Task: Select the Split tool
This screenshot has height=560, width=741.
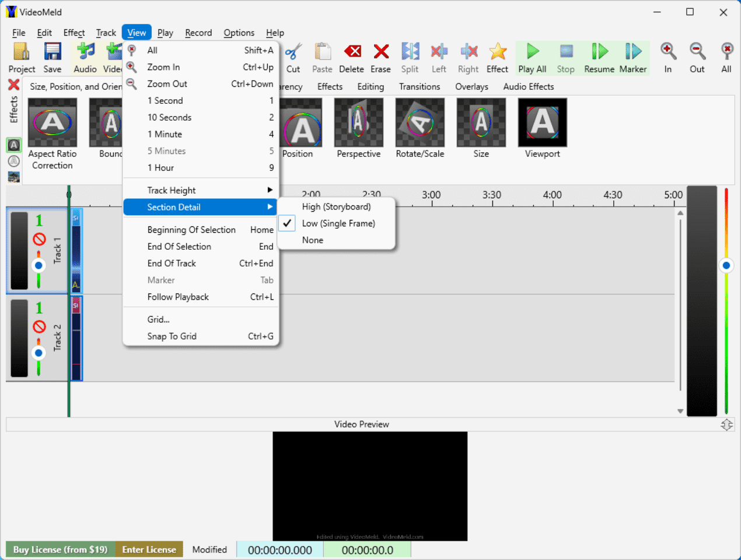Action: 410,58
